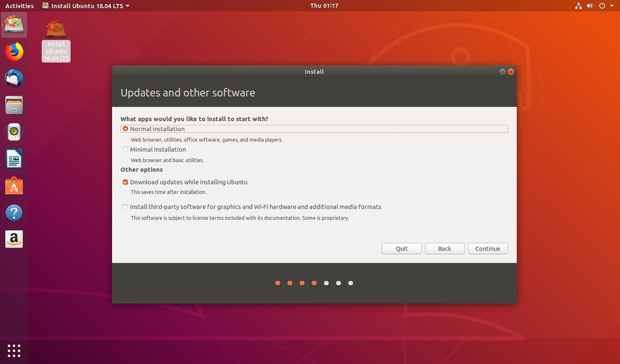Click the license terms description text
Screen dimensions: 620x364
[240, 218]
